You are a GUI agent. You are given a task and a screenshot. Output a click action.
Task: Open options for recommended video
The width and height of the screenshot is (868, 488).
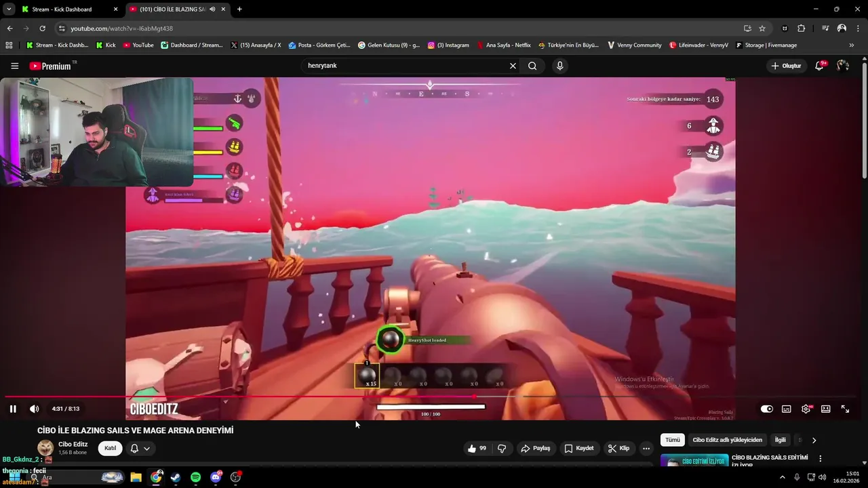point(820,459)
